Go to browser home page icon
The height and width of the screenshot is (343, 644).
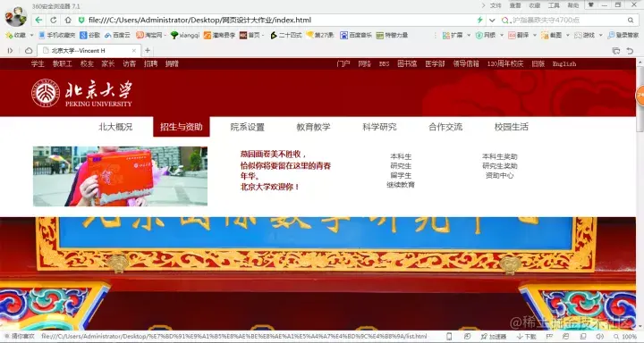point(68,20)
